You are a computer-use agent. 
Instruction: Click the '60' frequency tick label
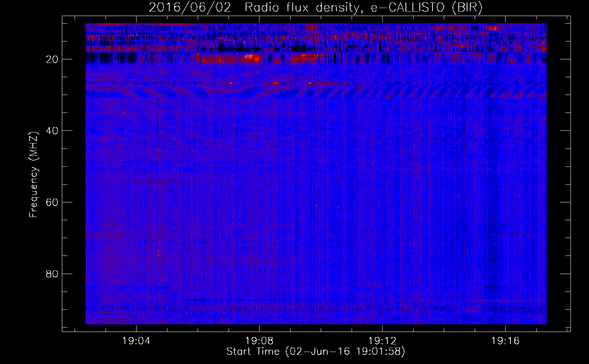click(52, 202)
